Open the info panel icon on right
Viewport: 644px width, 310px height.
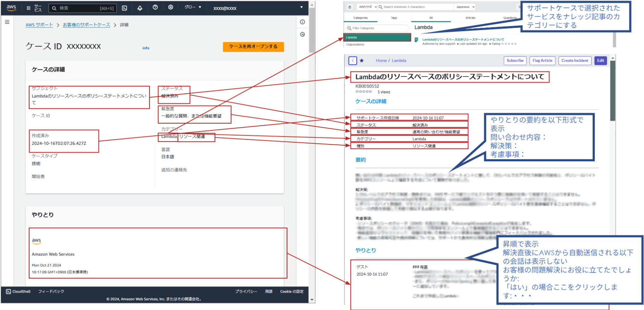point(302,22)
